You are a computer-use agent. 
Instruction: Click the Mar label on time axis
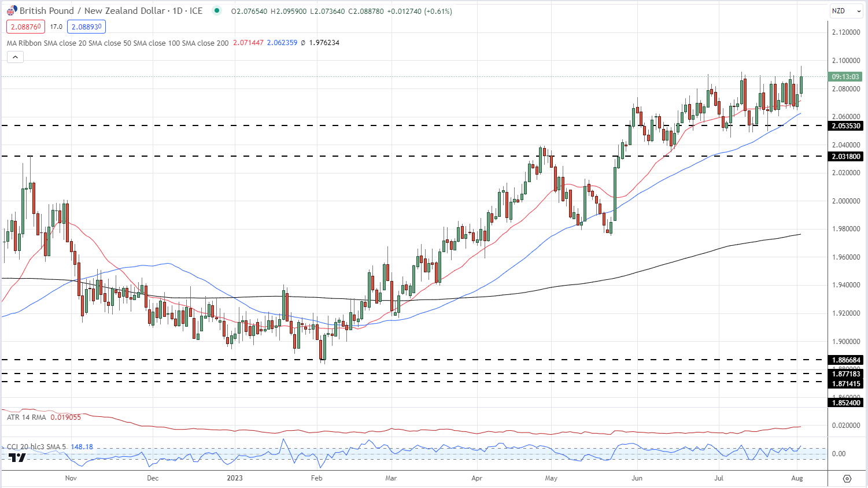pyautogui.click(x=391, y=478)
